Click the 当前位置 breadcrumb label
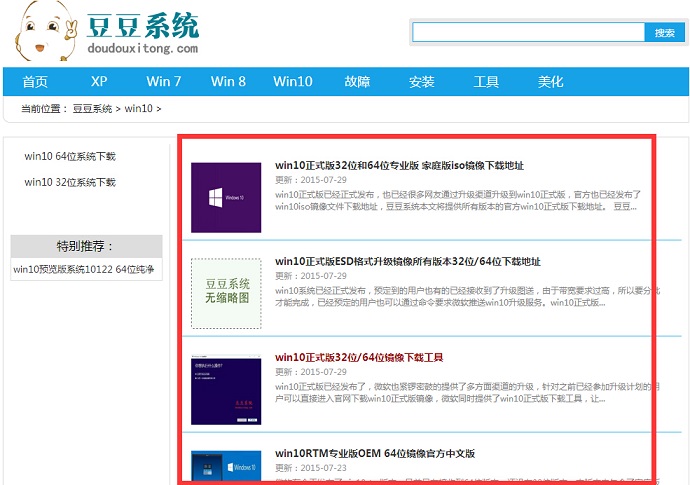The image size is (690, 485). point(44,109)
